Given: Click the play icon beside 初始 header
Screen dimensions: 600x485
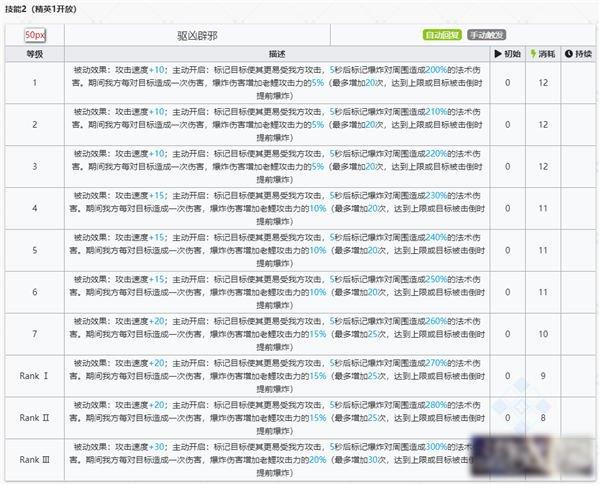Looking at the screenshot, I should (x=498, y=54).
